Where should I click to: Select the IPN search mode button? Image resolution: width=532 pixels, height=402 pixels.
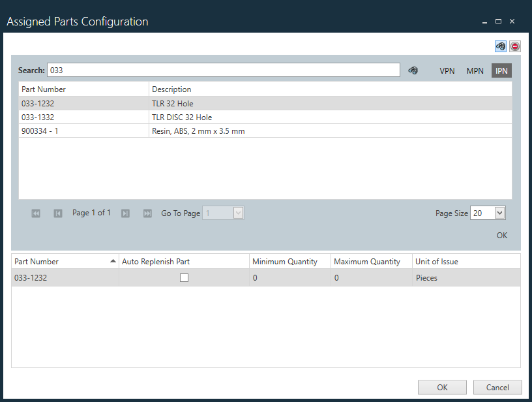tap(501, 70)
